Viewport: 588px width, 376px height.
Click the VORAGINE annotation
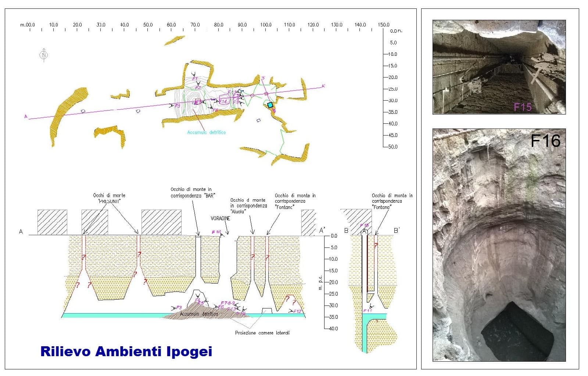tap(219, 218)
